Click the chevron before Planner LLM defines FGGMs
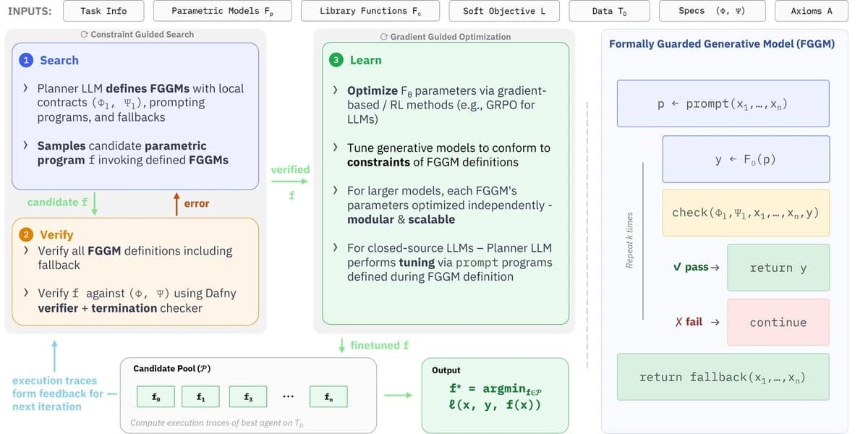This screenshot has height=434, width=868. coord(26,88)
